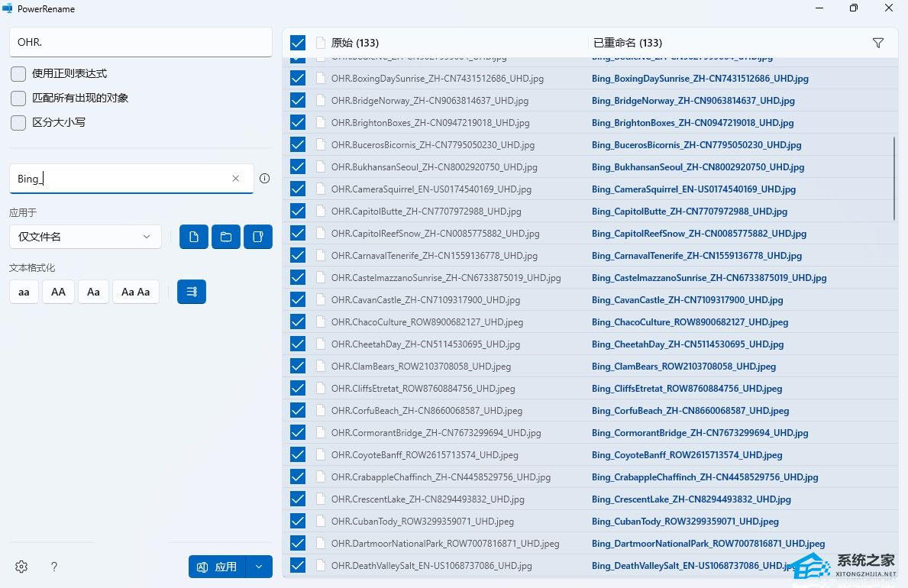
Task: Select original name OHR.CoyoteBanff_ROW2615713574_UHD.jpeg
Action: [x=425, y=455]
